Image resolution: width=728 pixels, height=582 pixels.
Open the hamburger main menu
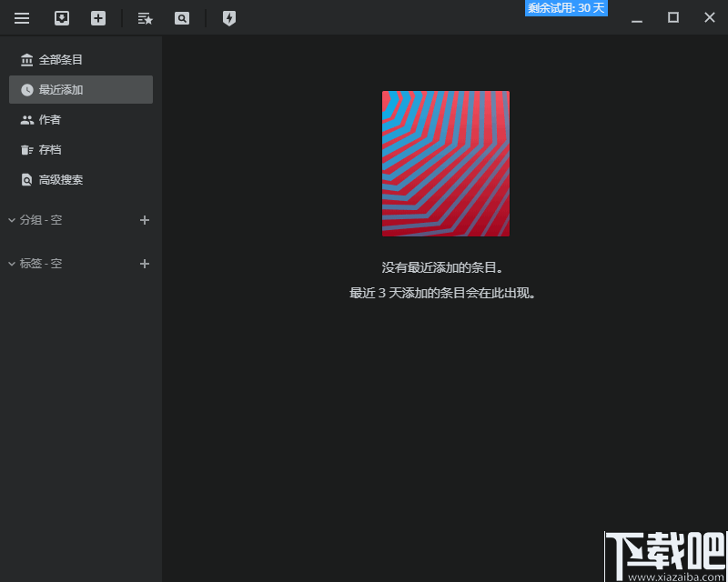tap(21, 18)
